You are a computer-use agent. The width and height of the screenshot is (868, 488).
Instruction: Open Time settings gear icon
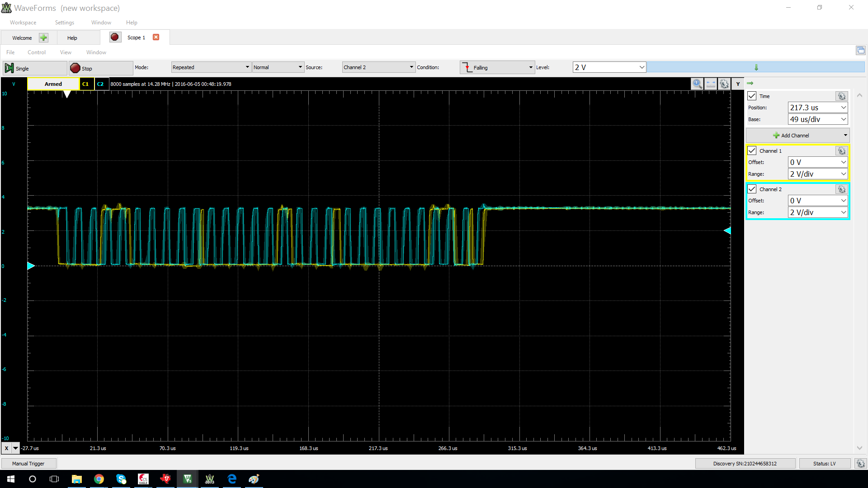(841, 96)
